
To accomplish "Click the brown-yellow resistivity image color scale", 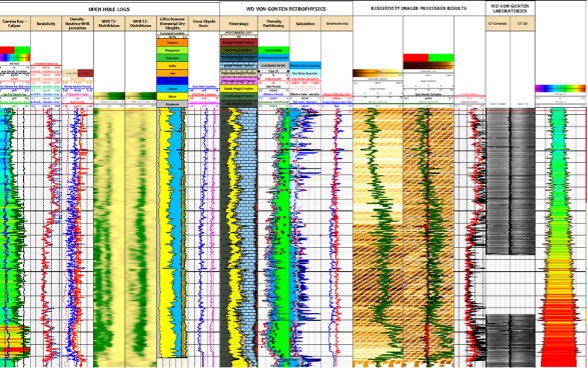I will (377, 73).
